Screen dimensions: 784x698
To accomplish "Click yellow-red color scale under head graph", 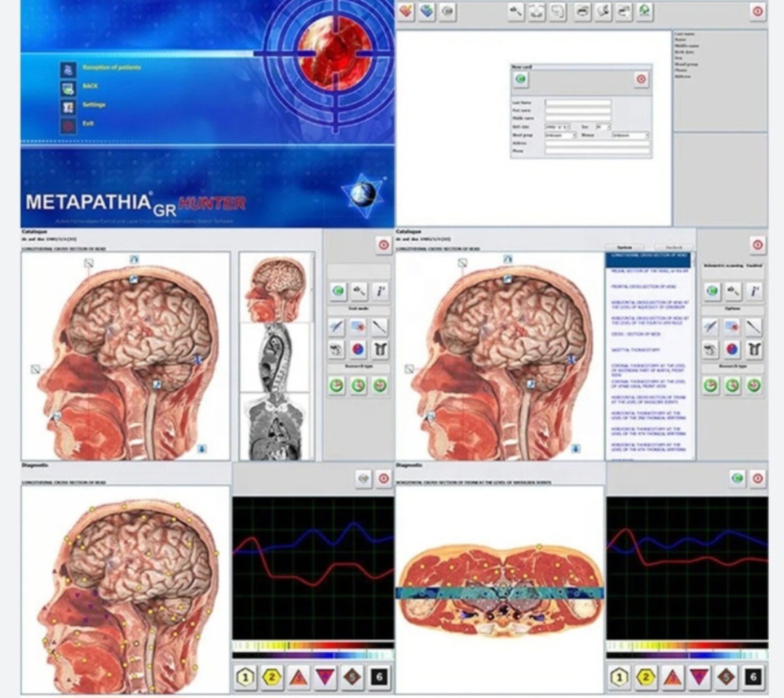I will coord(313,645).
